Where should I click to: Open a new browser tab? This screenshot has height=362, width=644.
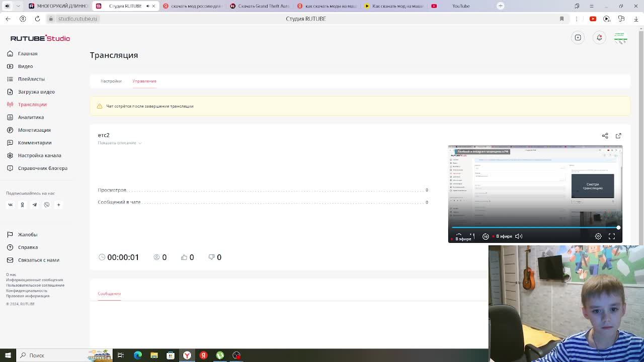tap(501, 6)
